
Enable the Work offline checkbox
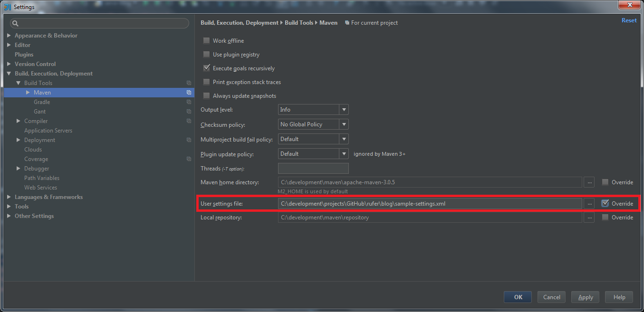[206, 41]
